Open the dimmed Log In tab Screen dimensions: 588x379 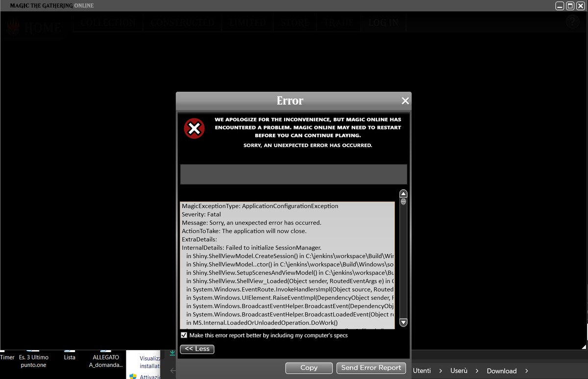click(x=383, y=23)
